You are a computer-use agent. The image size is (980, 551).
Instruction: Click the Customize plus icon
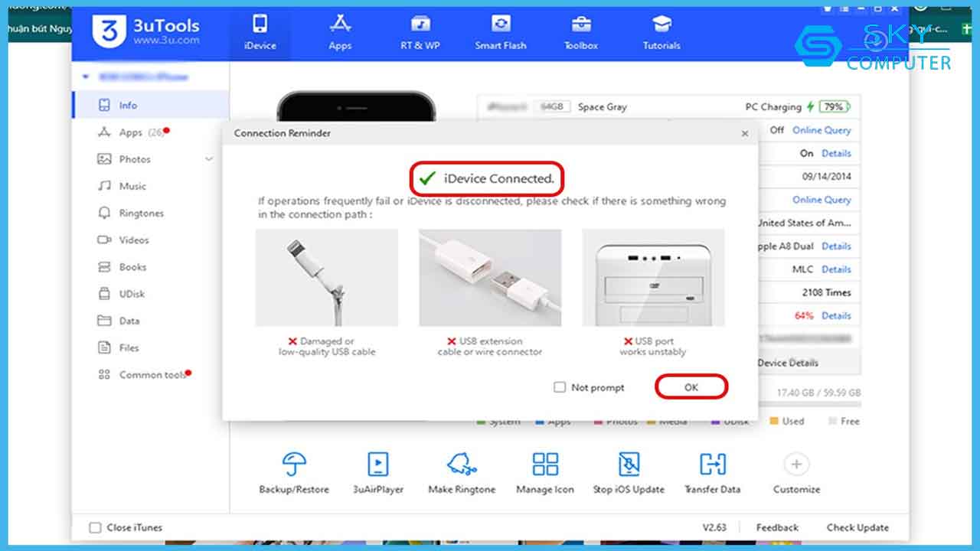(x=796, y=465)
